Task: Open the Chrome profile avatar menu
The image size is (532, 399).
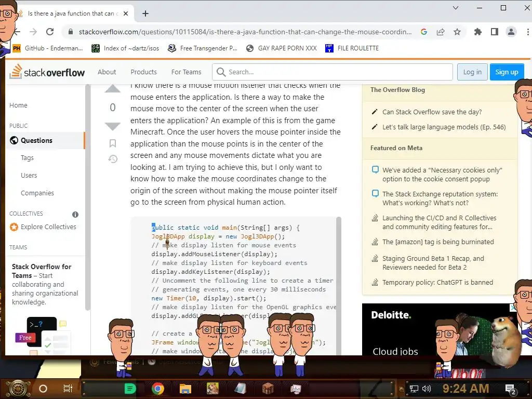Action: (511, 32)
